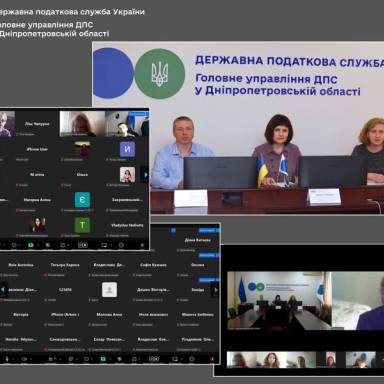Click the microphone icon in lower Zoom toolbar
The image size is (384, 384).
[x=7, y=359]
